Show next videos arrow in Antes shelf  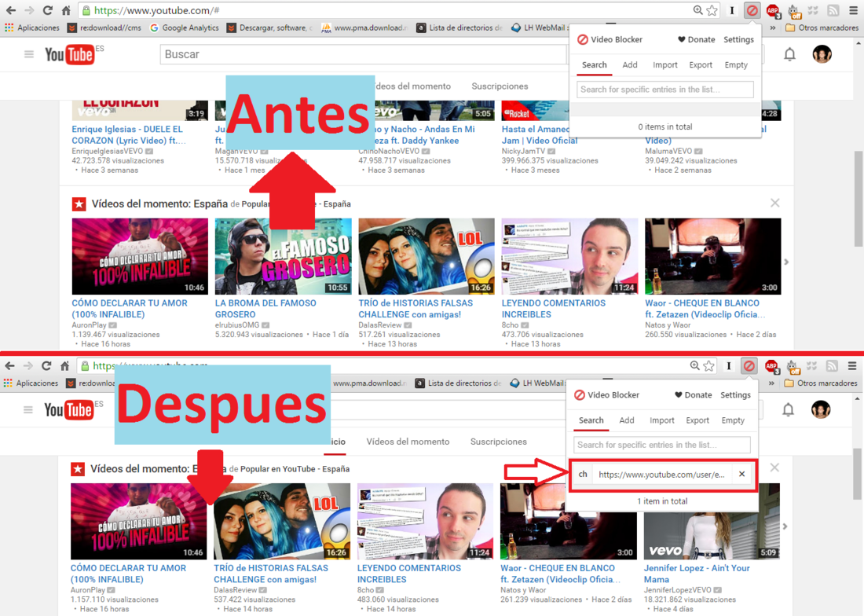[786, 262]
